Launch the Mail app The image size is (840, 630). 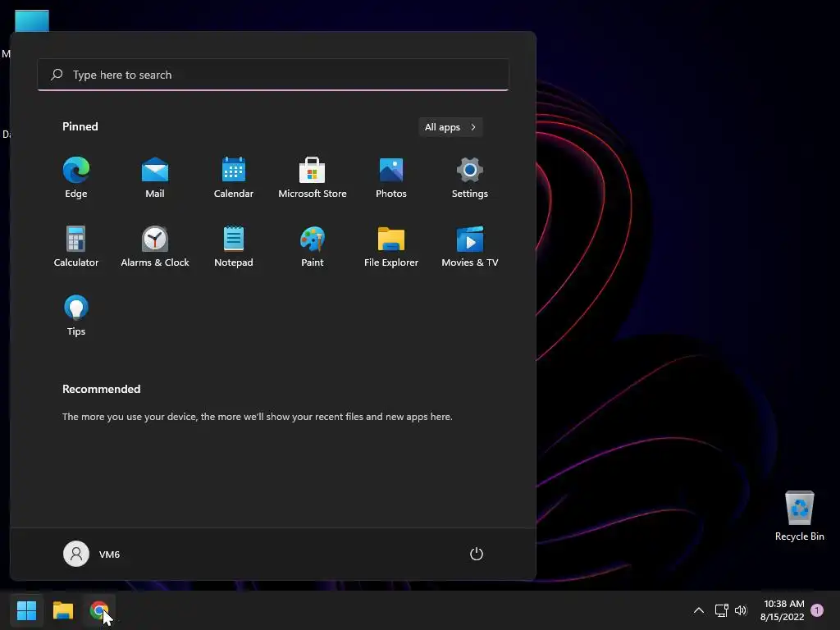point(155,177)
